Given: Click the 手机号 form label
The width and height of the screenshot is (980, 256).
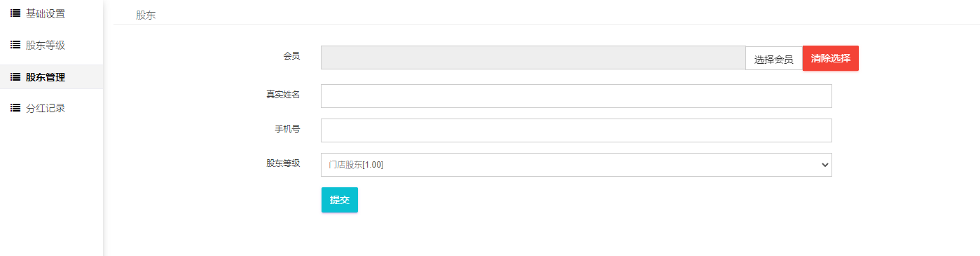Looking at the screenshot, I should coord(287,129).
